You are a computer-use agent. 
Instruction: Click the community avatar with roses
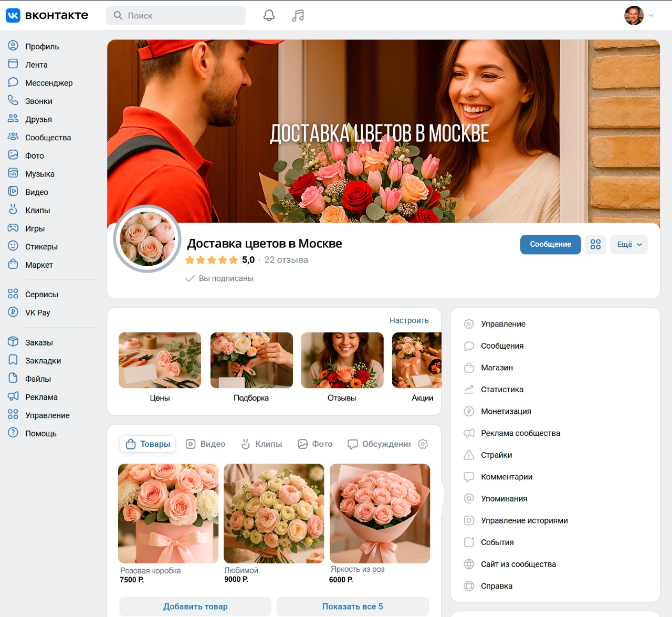pyautogui.click(x=148, y=239)
